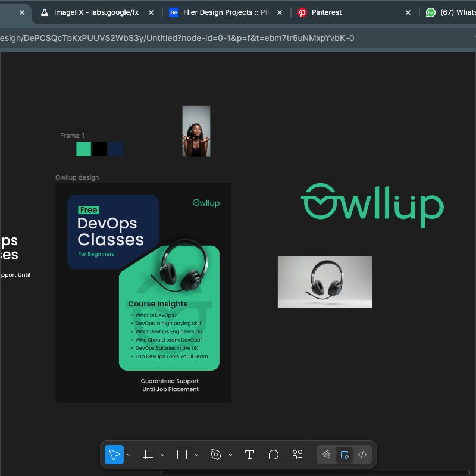This screenshot has width=476, height=476.
Task: Select 'Who Should Learn DevOps?' bullet
Action: point(169,340)
